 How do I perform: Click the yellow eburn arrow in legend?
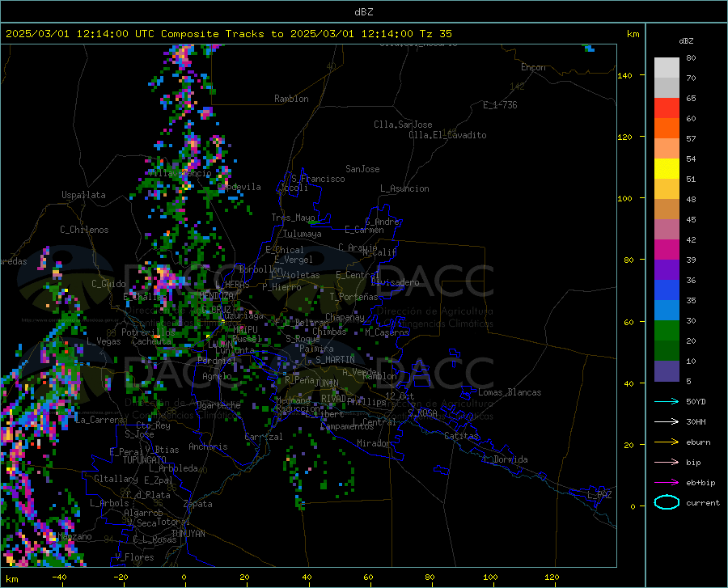coord(667,442)
